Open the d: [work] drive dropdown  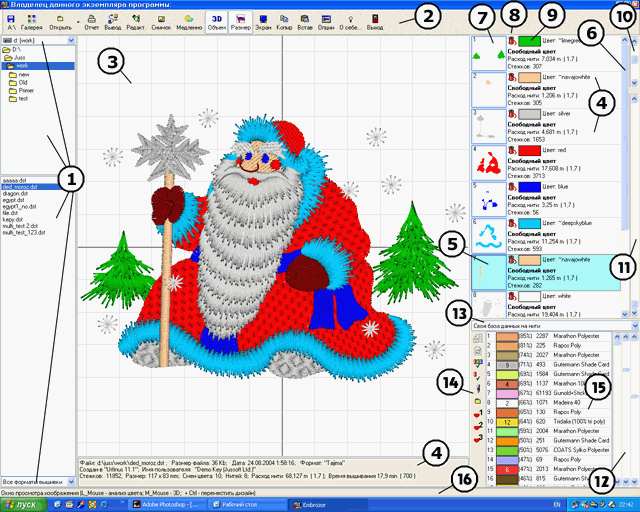(x=71, y=40)
